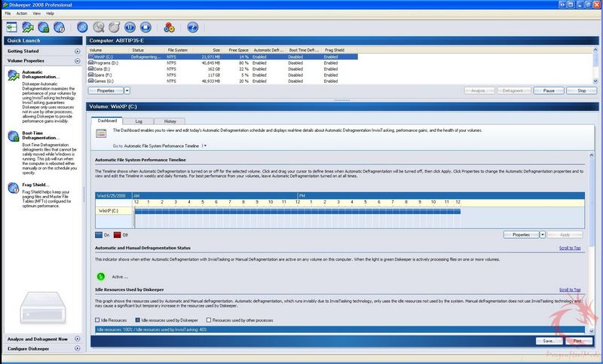Select the Programs (D:) volume row
The height and width of the screenshot is (364, 603).
(103, 62)
